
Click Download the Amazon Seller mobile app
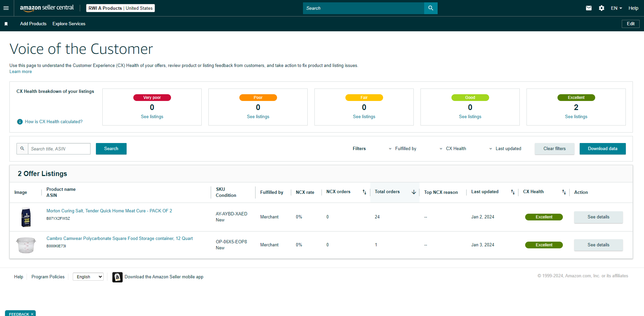point(164,277)
